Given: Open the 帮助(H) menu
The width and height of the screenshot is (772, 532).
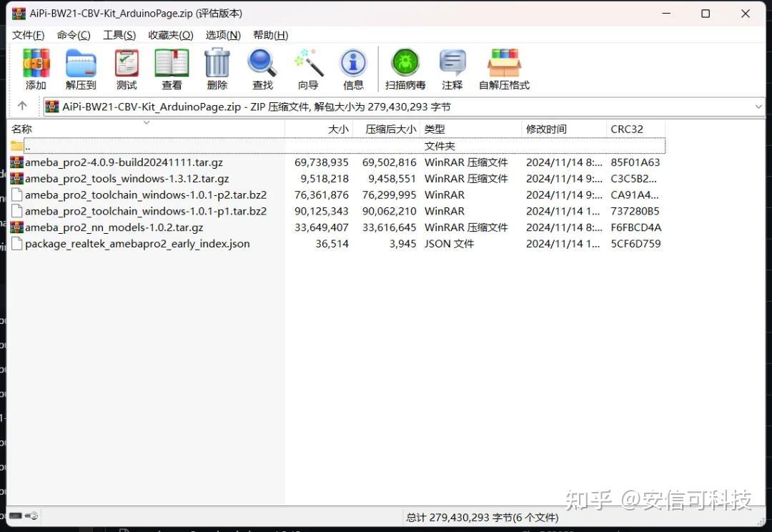Looking at the screenshot, I should click(x=270, y=35).
